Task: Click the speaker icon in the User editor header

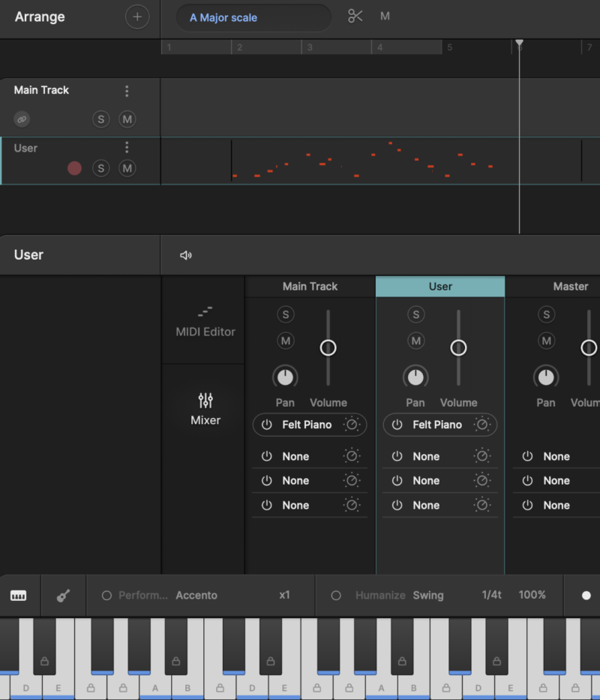Action: [x=185, y=254]
